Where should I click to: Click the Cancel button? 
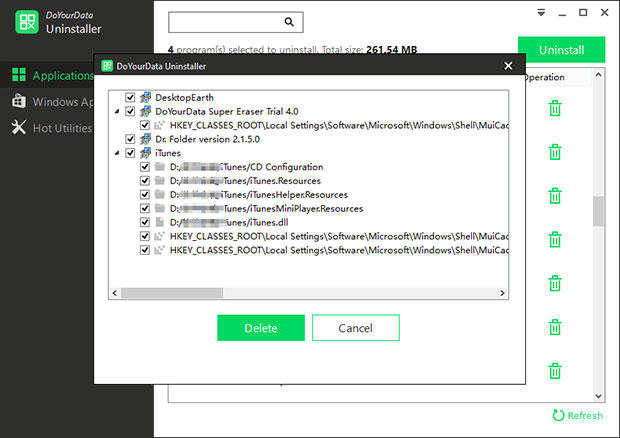(x=356, y=328)
